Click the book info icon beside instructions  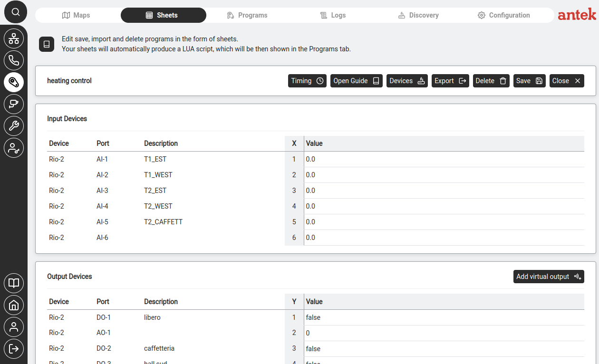(x=47, y=44)
